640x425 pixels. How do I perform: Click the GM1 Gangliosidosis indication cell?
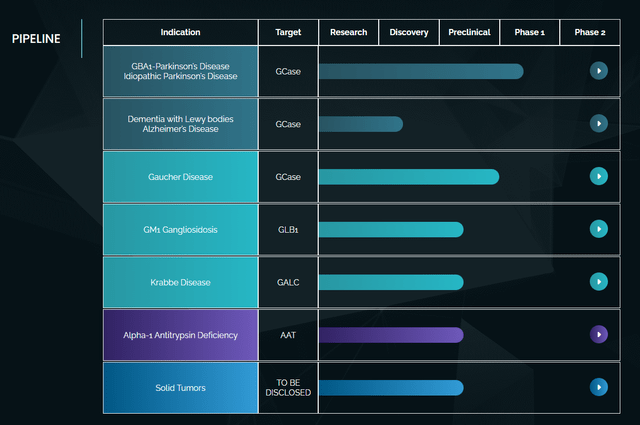(x=180, y=229)
